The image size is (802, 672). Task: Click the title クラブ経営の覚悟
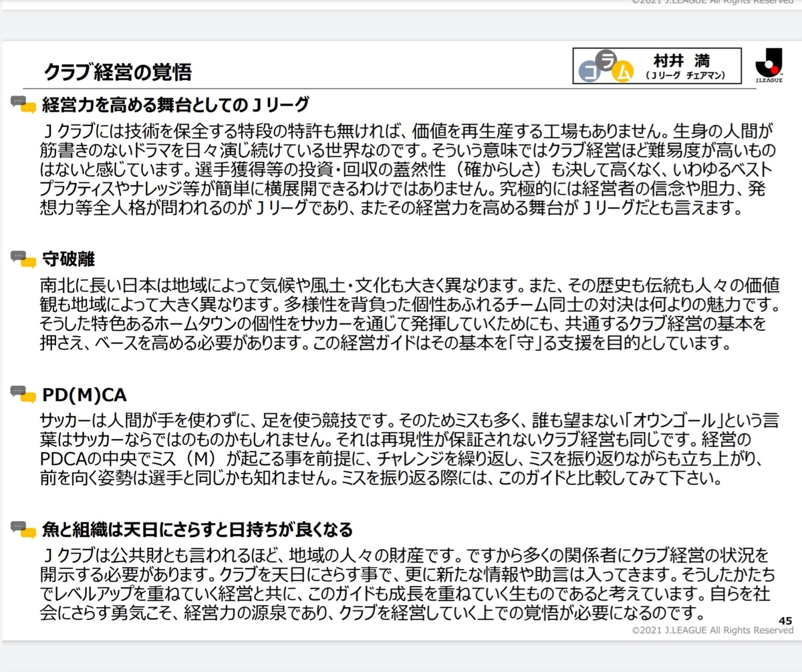point(118,71)
